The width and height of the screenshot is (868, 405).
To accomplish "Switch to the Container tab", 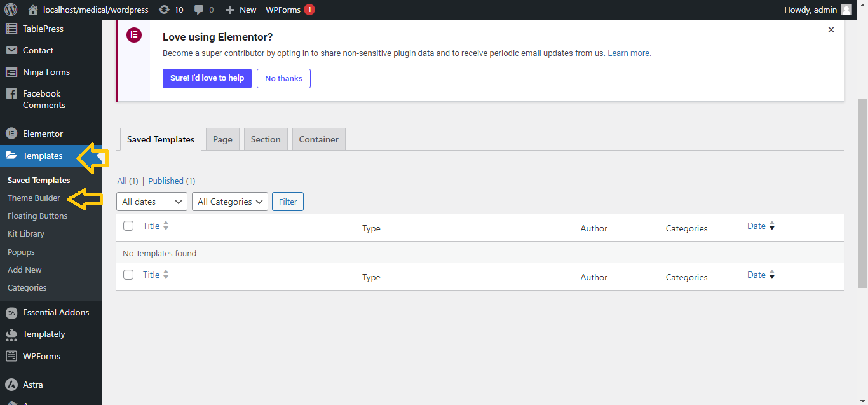I will 318,139.
